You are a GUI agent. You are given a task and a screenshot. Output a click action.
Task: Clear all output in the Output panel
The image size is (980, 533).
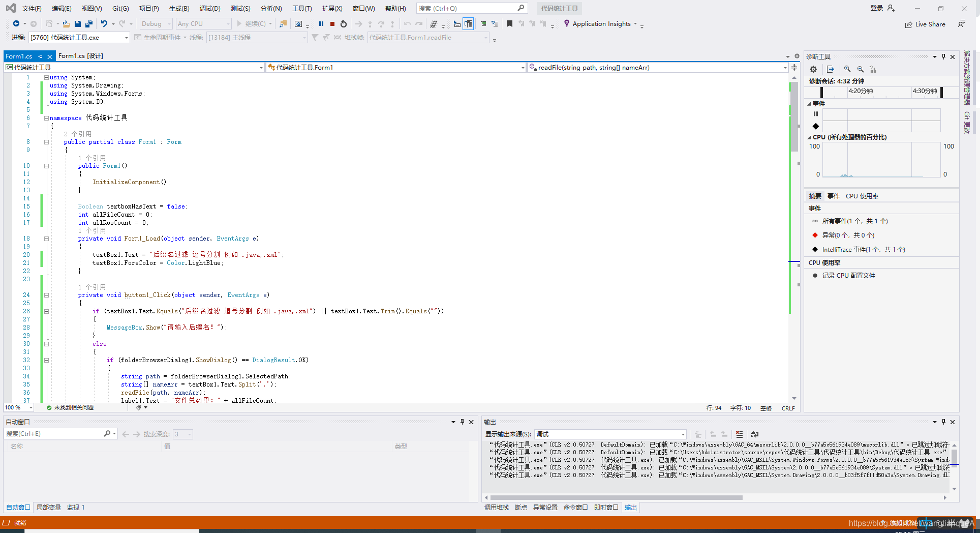click(739, 434)
